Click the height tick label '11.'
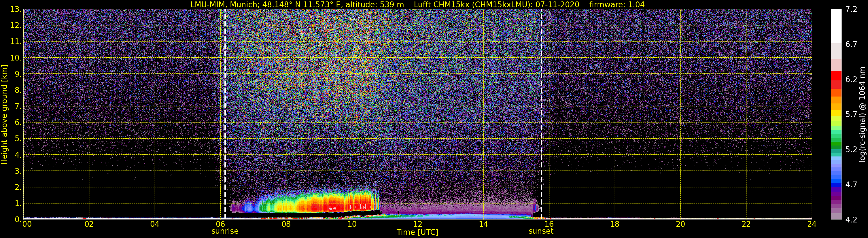Screen dimensions: 868x238 (x=16, y=41)
